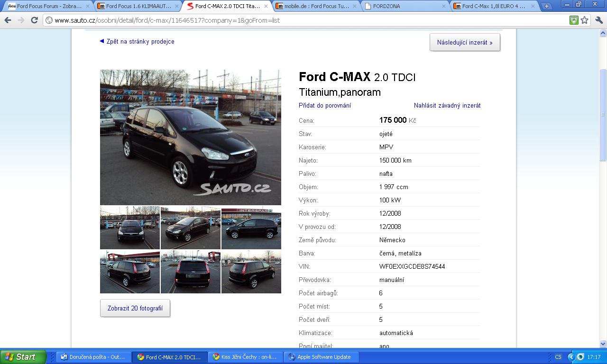The image size is (607, 364).
Task: Open the Windows Start menu
Action: [23, 357]
